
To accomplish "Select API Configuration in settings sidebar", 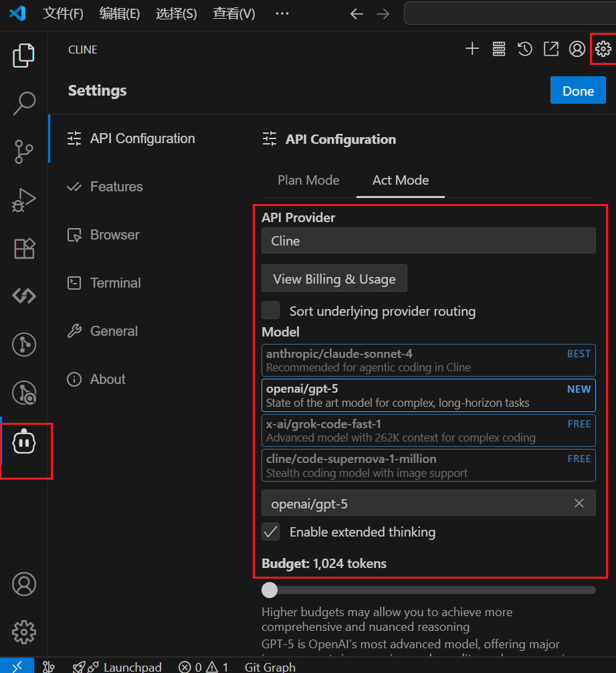I will (131, 138).
